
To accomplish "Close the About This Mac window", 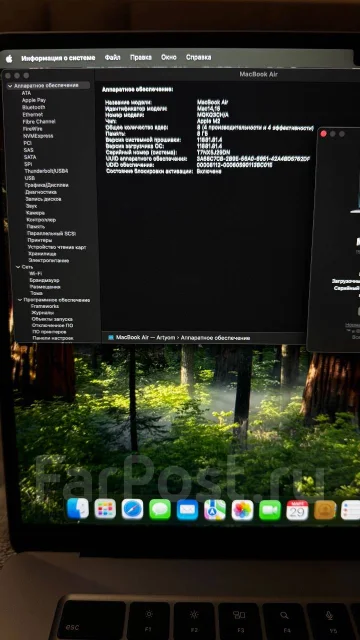I will click(x=324, y=134).
